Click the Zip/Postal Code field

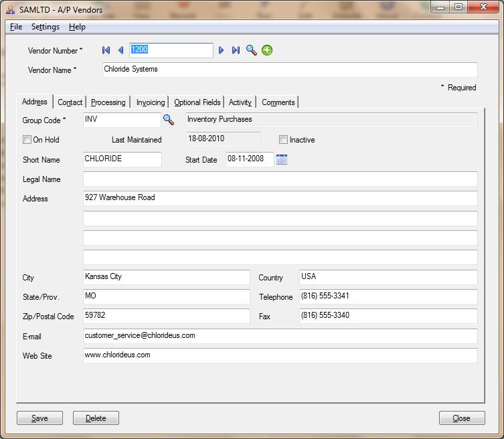pos(167,317)
